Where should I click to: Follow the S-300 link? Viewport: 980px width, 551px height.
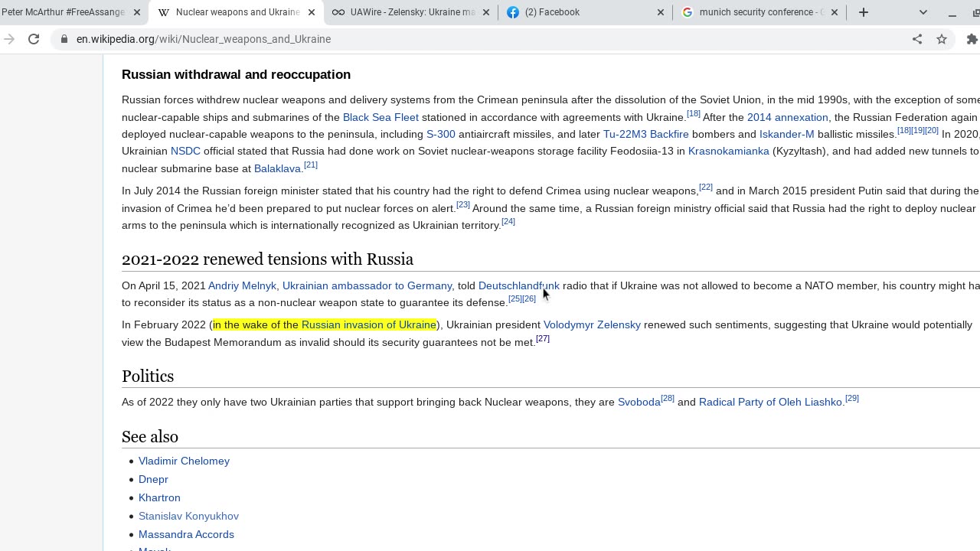point(441,134)
